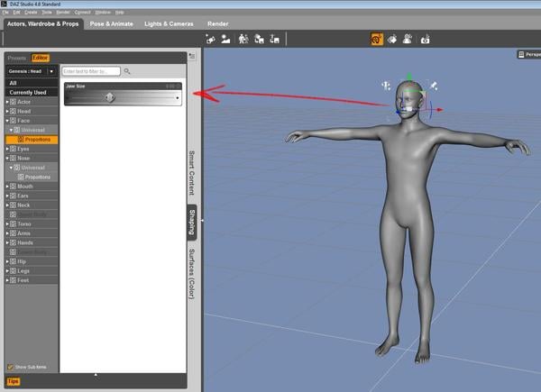Click the arrow-and-box transfer toolbar icon

coord(275,39)
